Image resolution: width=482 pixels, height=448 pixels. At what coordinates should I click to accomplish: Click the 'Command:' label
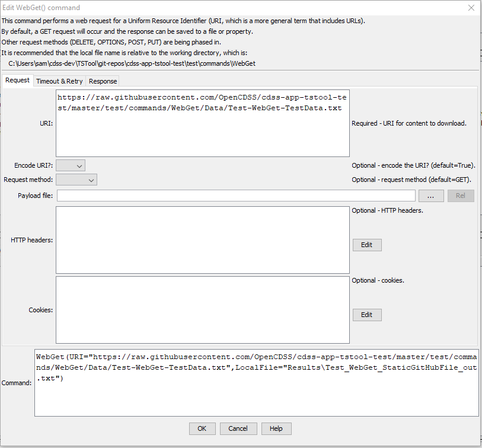17,383
